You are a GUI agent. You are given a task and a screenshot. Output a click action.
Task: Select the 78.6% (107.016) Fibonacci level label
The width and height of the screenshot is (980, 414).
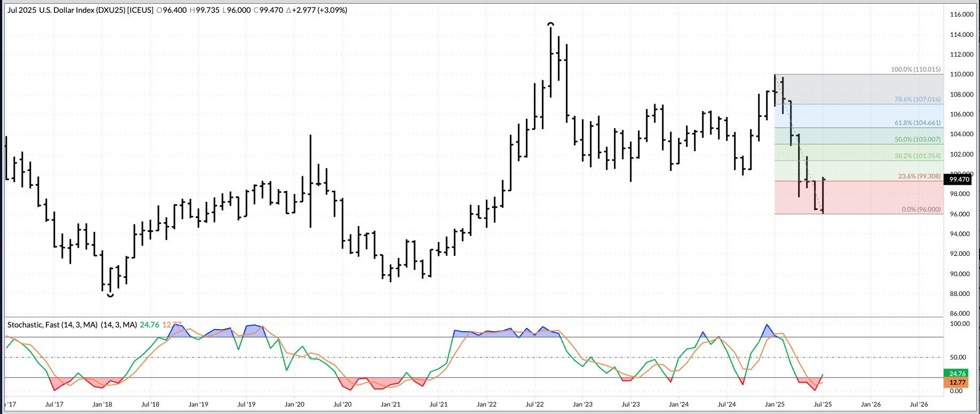pos(917,99)
